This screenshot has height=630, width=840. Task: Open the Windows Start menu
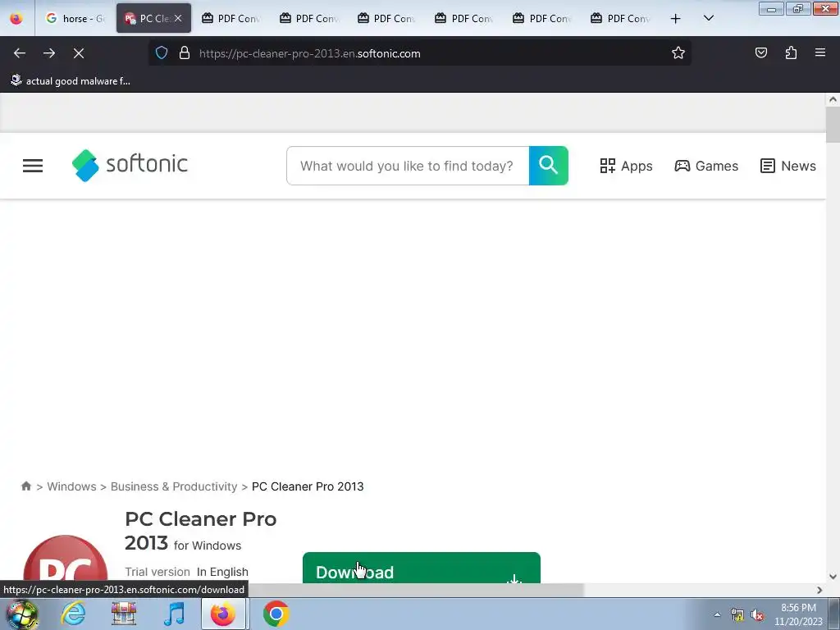point(22,614)
